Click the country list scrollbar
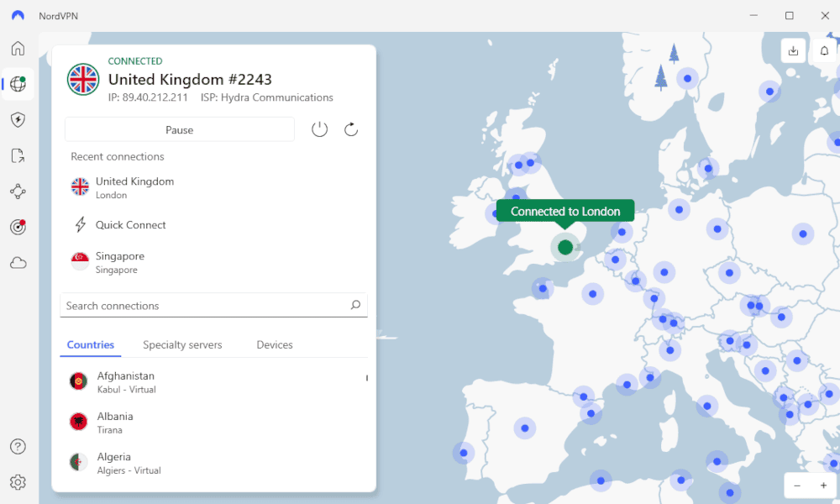 (367, 378)
